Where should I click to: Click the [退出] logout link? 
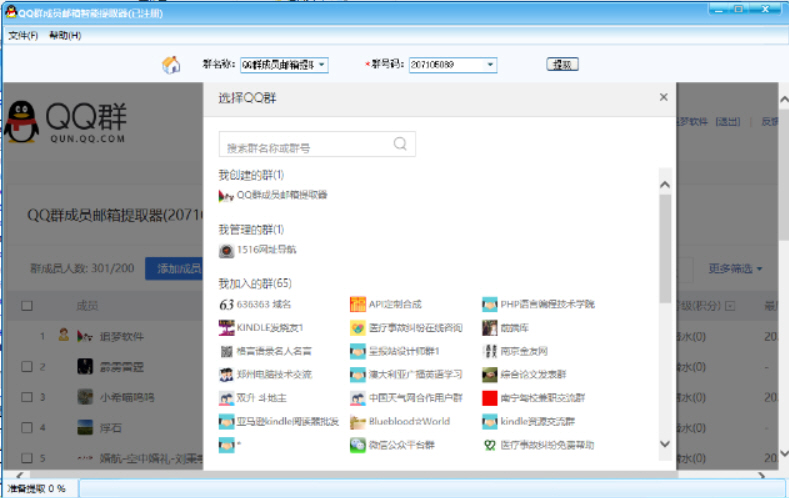pos(728,121)
